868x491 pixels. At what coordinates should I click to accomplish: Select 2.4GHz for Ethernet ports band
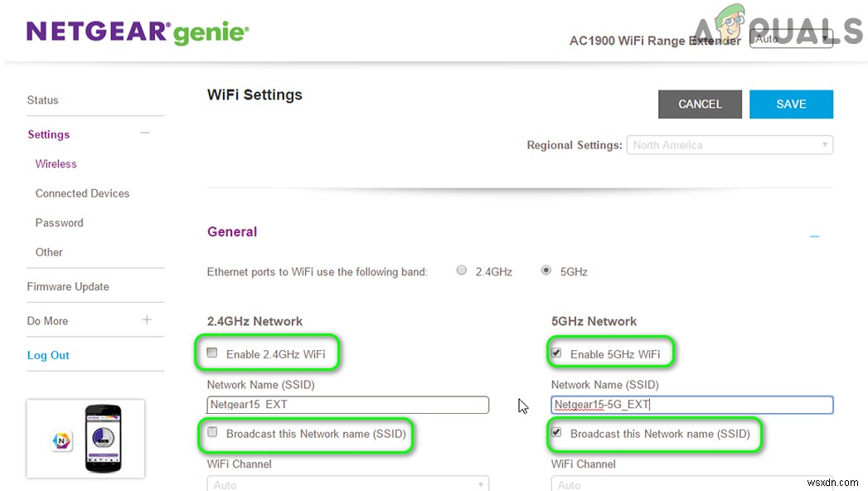click(461, 270)
